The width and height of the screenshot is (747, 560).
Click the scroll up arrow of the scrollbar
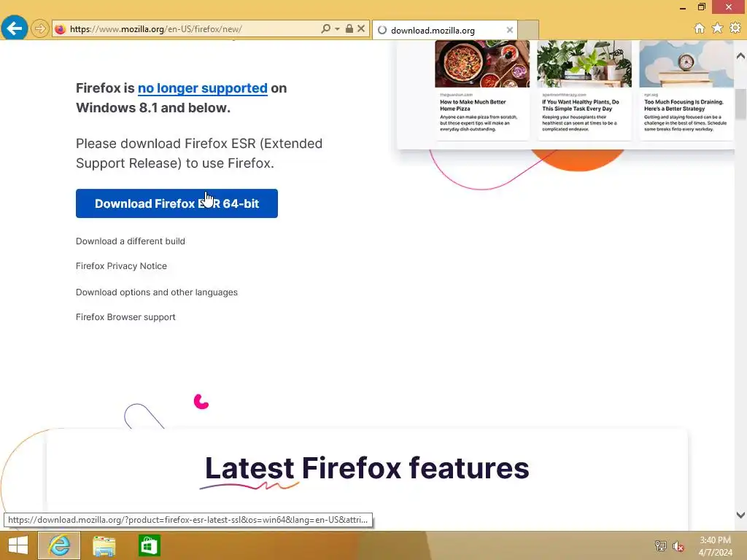point(740,55)
